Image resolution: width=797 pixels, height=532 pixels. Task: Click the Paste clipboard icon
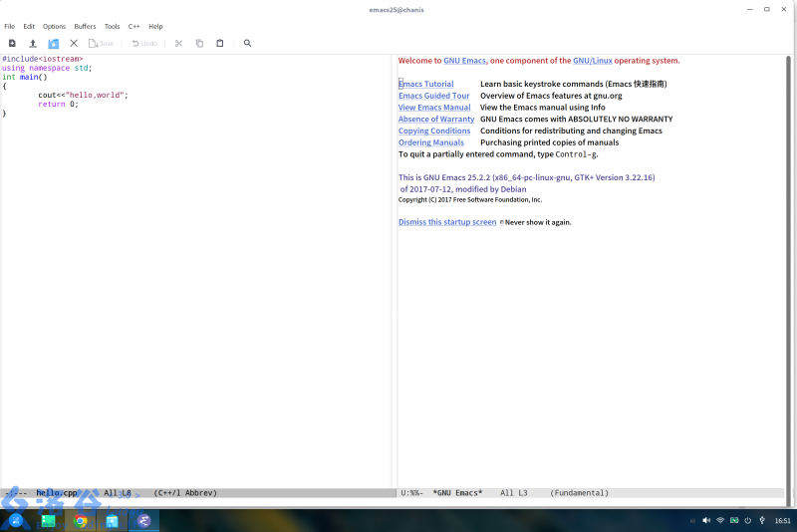pyautogui.click(x=220, y=44)
